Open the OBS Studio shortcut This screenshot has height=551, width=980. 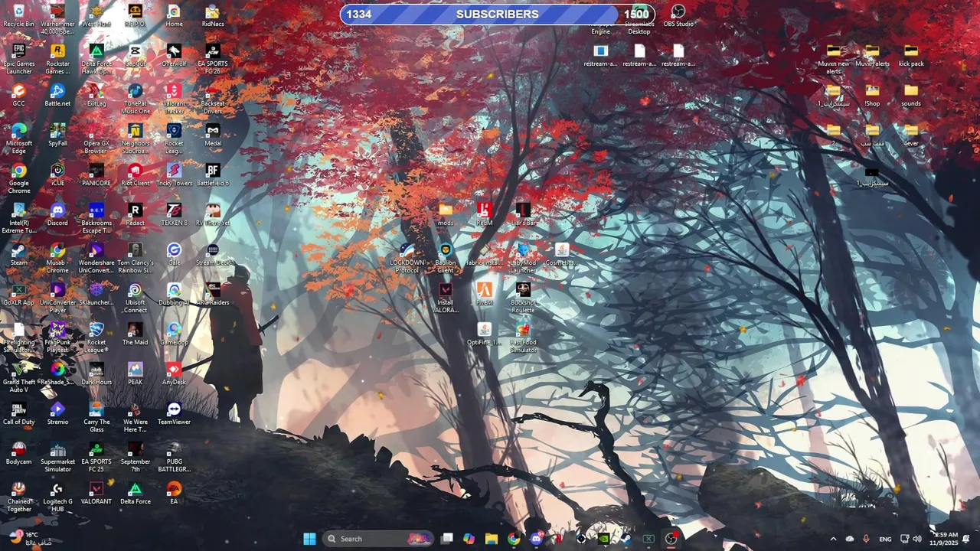click(x=678, y=15)
